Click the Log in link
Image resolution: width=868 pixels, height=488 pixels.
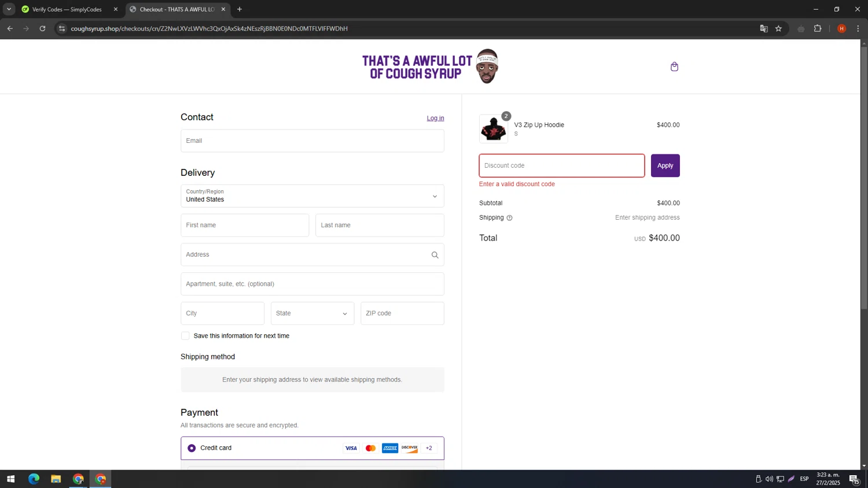pyautogui.click(x=435, y=118)
